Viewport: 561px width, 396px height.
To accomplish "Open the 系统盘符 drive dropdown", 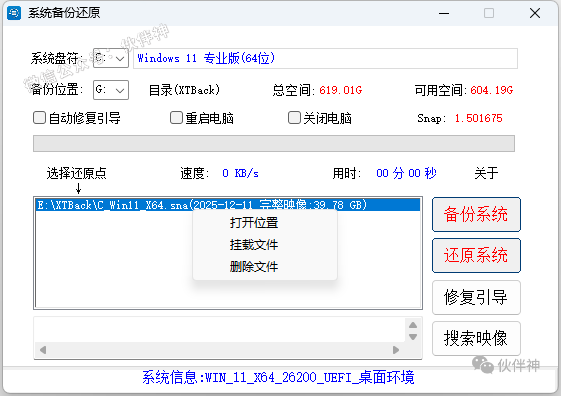I will (111, 58).
